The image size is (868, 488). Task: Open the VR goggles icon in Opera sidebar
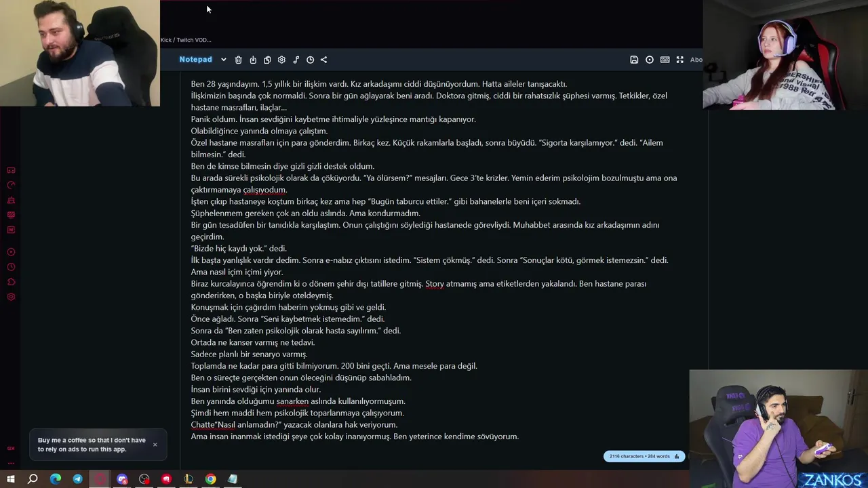pyautogui.click(x=11, y=170)
